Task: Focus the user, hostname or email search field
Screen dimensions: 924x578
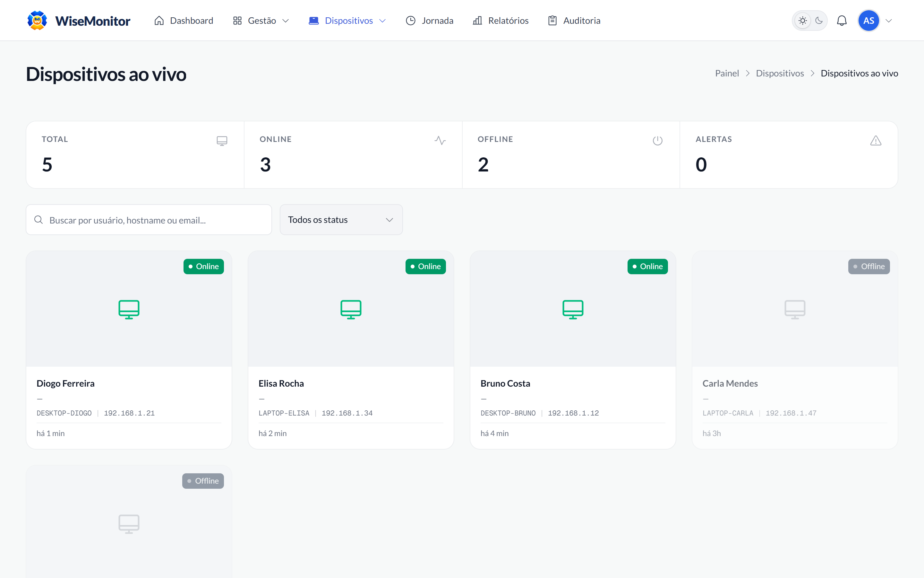Action: coord(149,220)
